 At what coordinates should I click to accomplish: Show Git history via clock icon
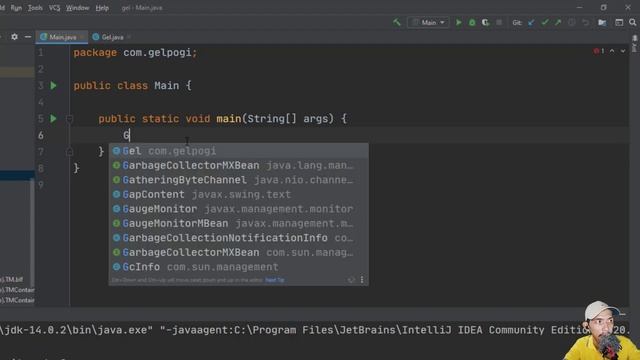[571, 22]
